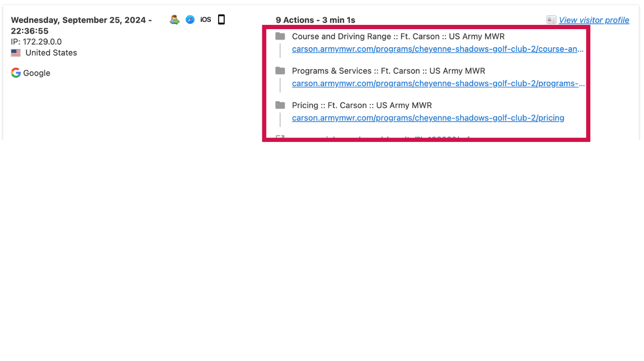Click folder icon beside Pricing page
The height and width of the screenshot is (361, 644).
click(280, 105)
